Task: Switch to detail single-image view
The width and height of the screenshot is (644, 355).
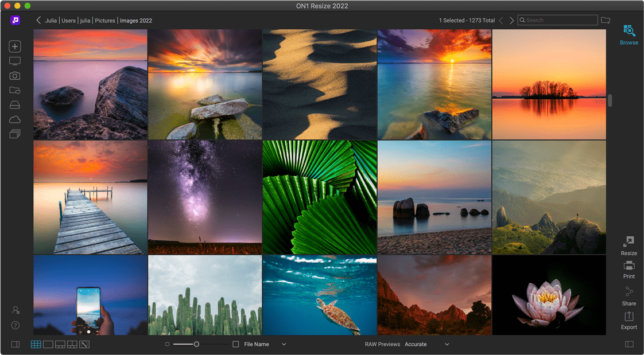Action: [x=48, y=344]
